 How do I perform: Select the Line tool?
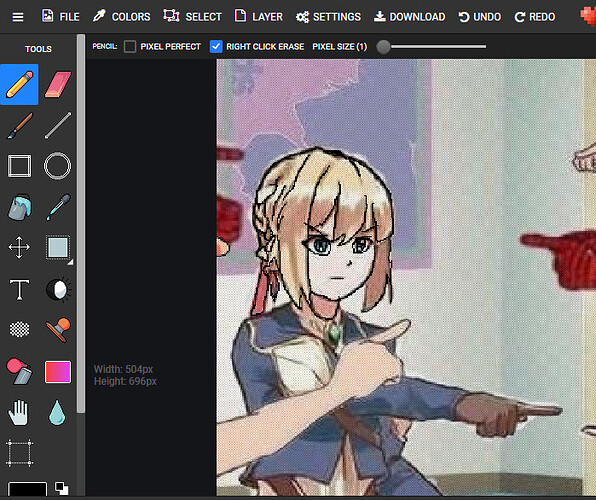point(58,125)
